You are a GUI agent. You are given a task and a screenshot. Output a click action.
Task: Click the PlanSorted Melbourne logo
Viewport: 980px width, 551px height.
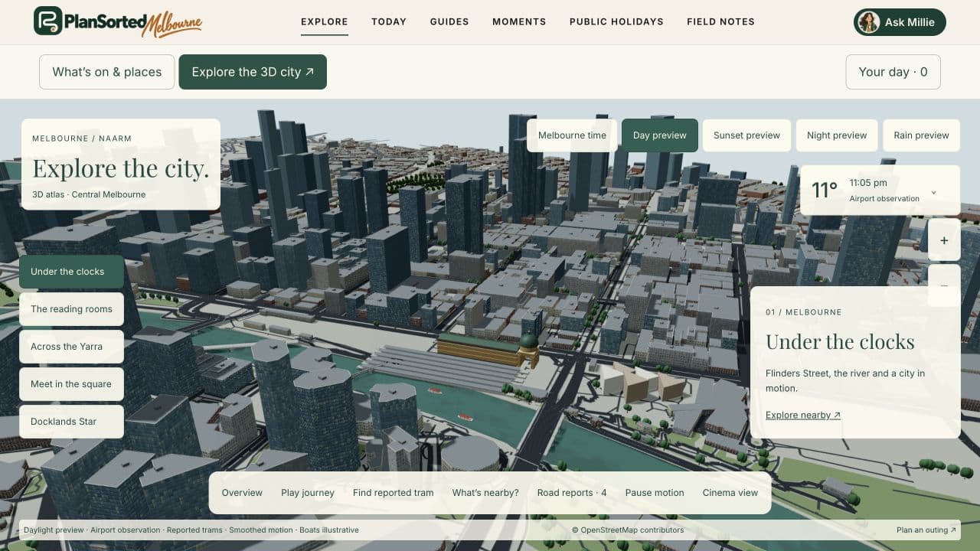[118, 21]
